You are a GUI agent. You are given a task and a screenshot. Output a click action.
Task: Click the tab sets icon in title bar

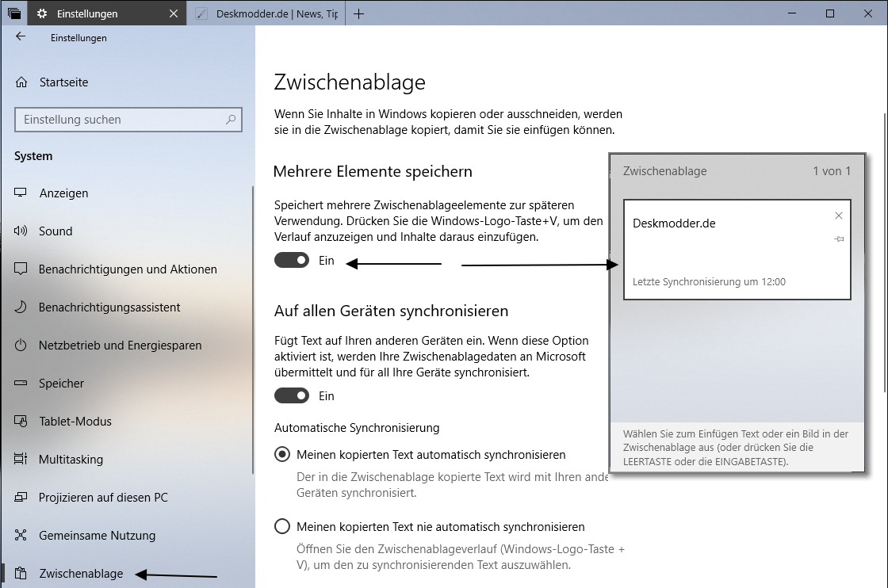(14, 13)
